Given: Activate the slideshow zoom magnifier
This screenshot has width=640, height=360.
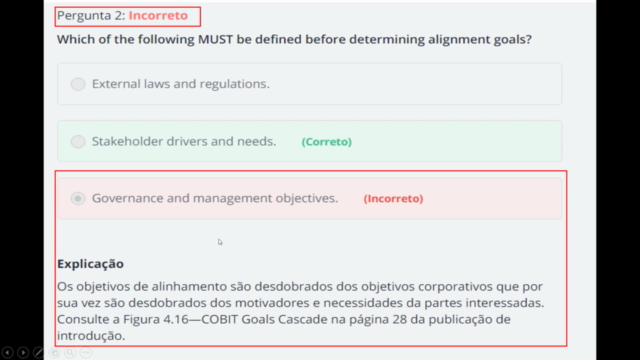Looking at the screenshot, I should 70,352.
